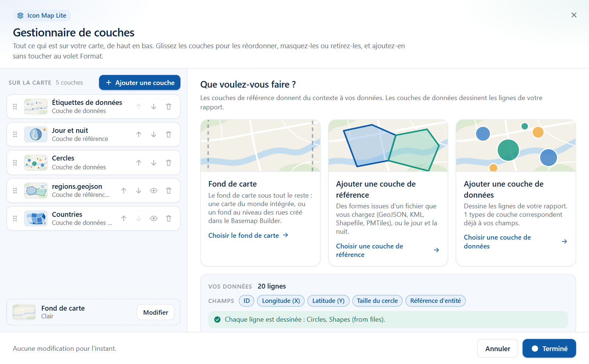Move Cercles layer up

pos(139,163)
